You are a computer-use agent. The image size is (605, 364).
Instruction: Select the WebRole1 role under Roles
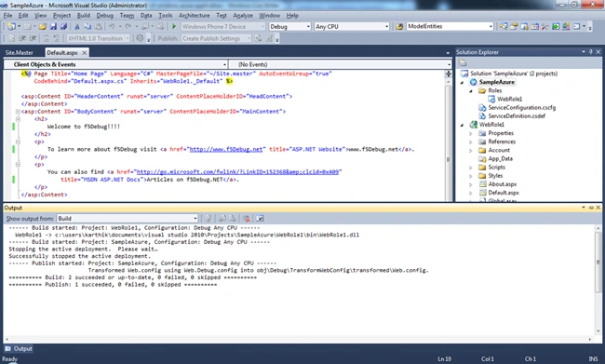click(x=509, y=100)
